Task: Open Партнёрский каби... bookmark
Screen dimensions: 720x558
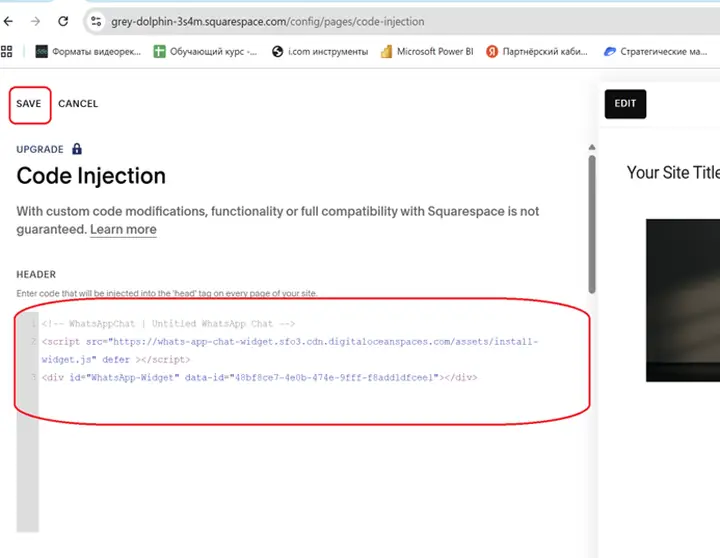Action: (540, 51)
